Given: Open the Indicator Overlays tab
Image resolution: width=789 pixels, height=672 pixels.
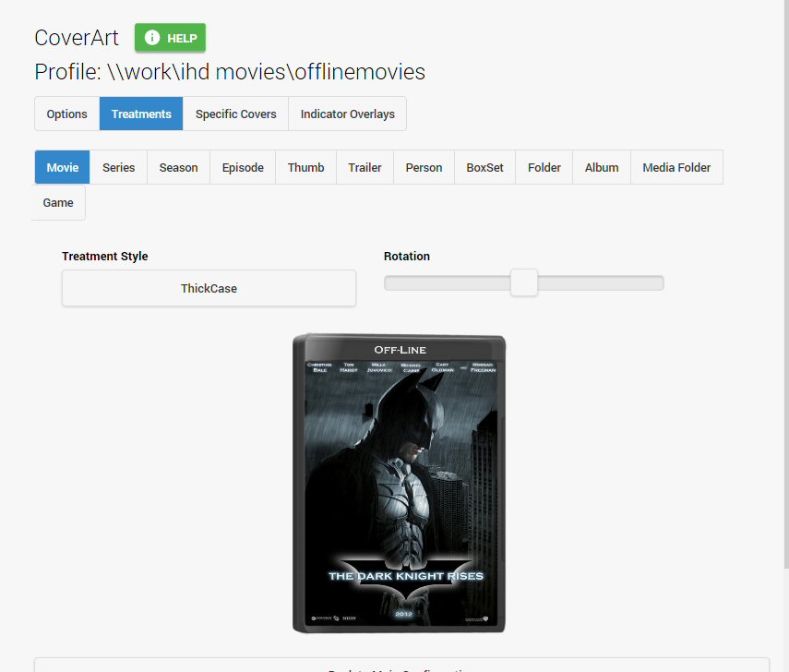Looking at the screenshot, I should pos(347,114).
